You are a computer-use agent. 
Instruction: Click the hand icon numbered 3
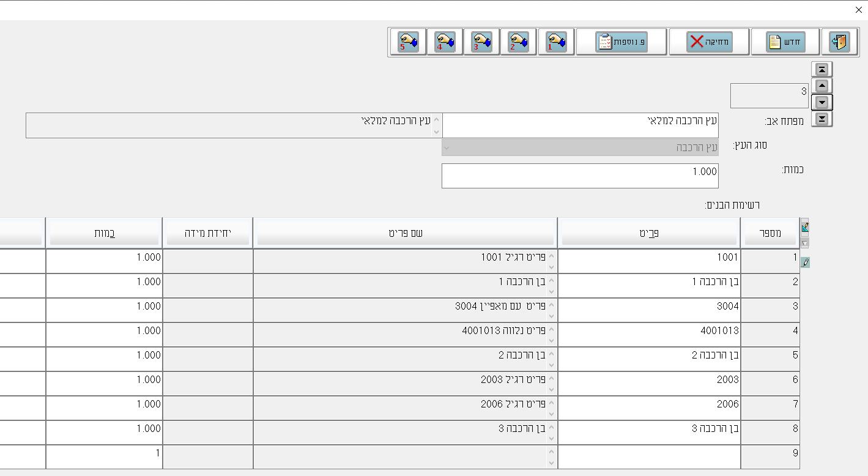(481, 42)
